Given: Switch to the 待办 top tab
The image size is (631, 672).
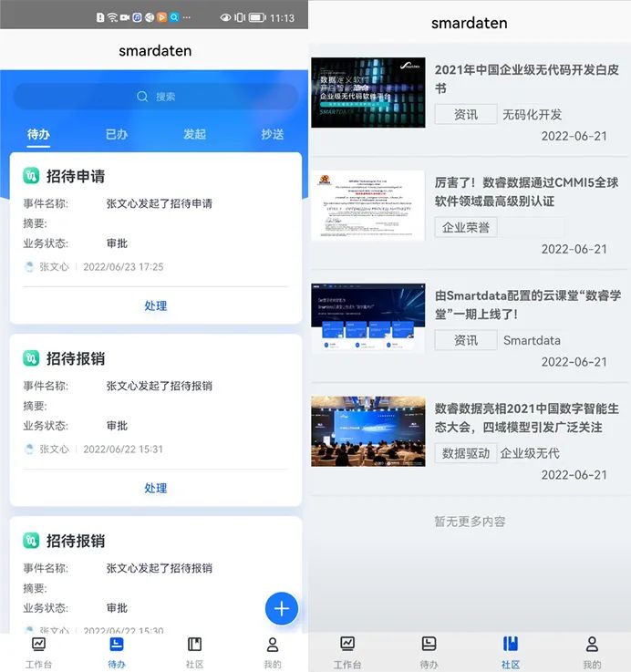Looking at the screenshot, I should [x=38, y=135].
